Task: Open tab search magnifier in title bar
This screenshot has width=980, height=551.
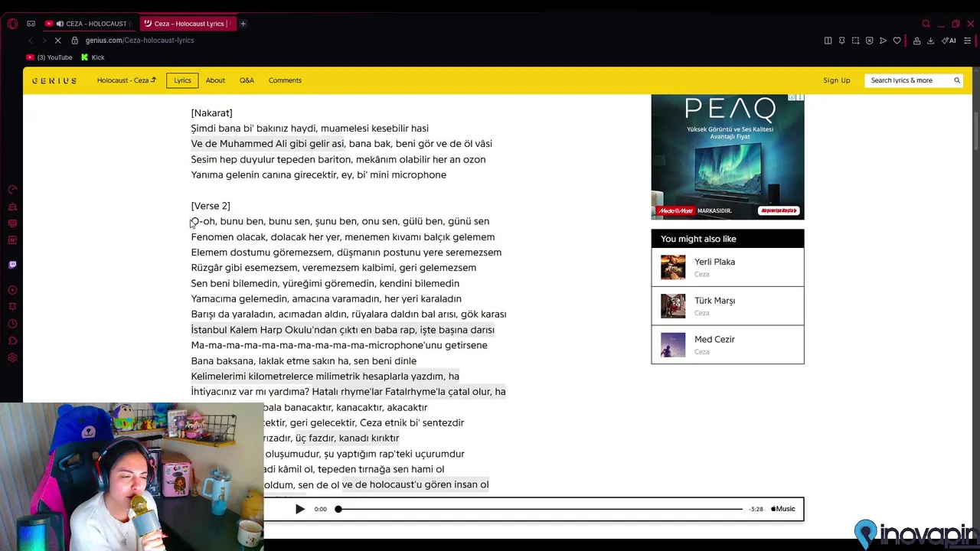Action: [926, 24]
